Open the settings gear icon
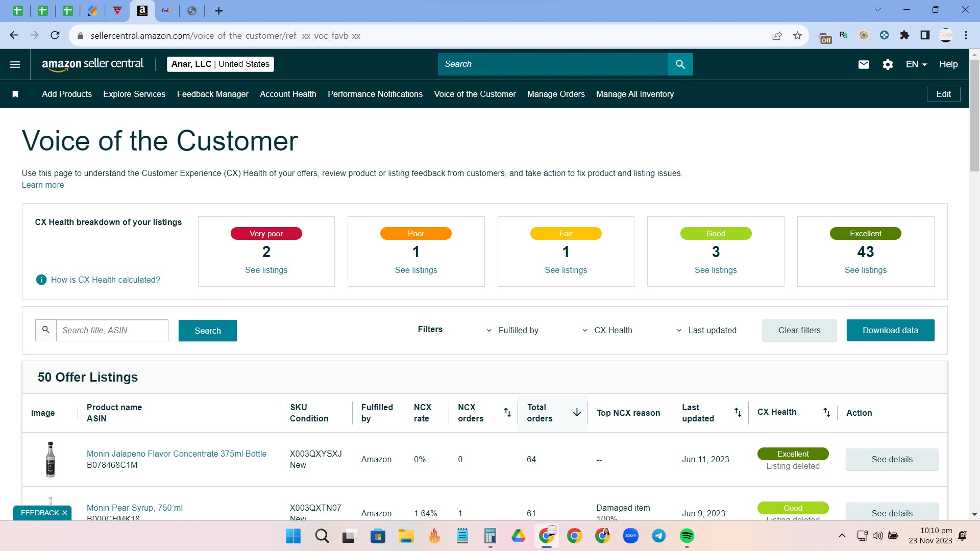980x551 pixels. [x=888, y=64]
